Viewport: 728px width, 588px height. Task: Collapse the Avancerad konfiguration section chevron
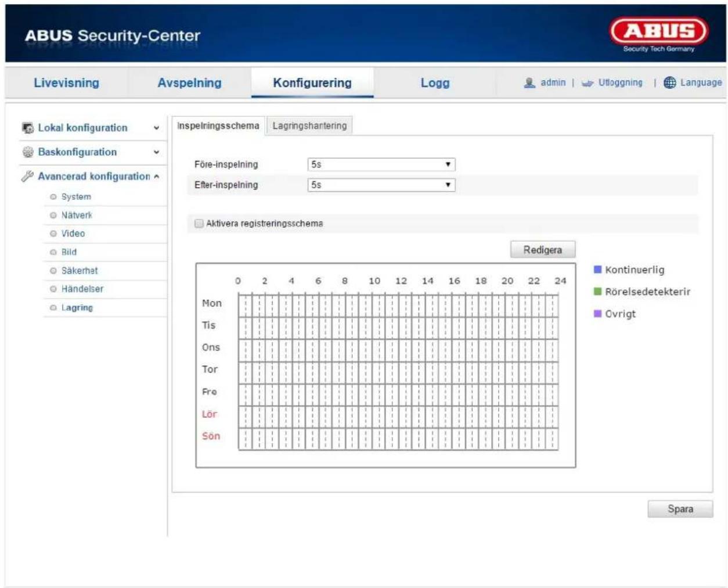[x=156, y=176]
